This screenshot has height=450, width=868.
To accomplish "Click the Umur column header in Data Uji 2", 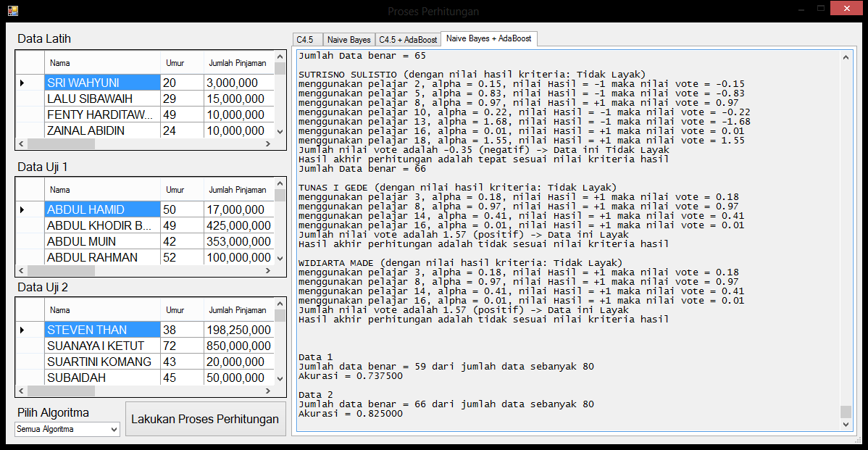I will (175, 310).
